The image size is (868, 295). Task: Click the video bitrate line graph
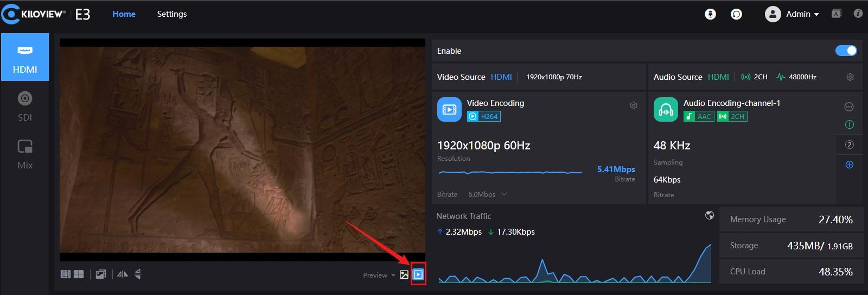(x=510, y=172)
